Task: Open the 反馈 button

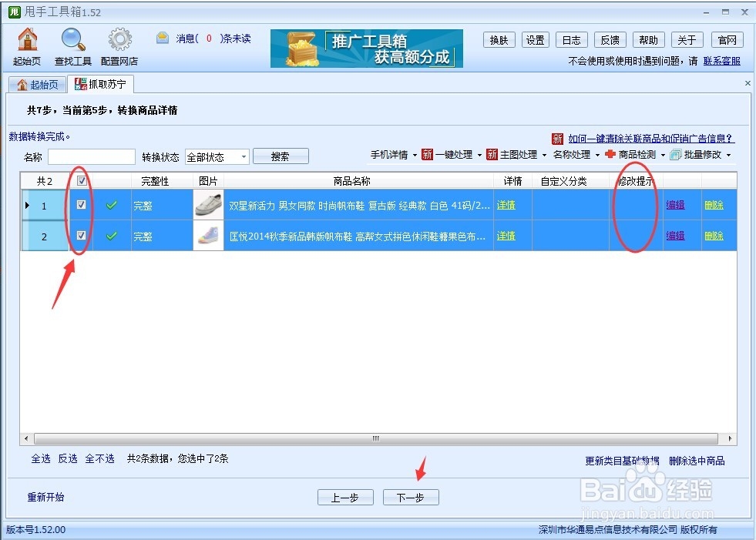Action: (610, 40)
